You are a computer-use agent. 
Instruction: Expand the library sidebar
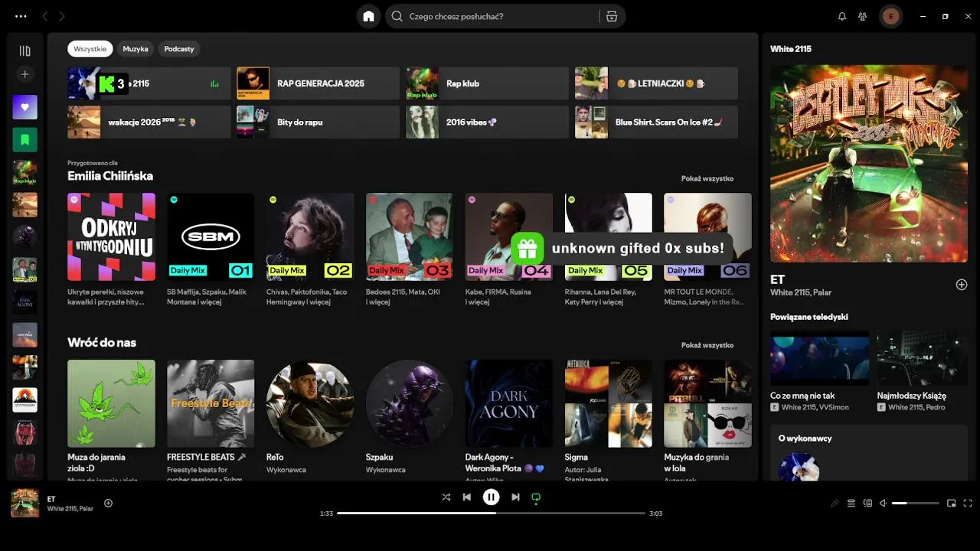click(24, 51)
